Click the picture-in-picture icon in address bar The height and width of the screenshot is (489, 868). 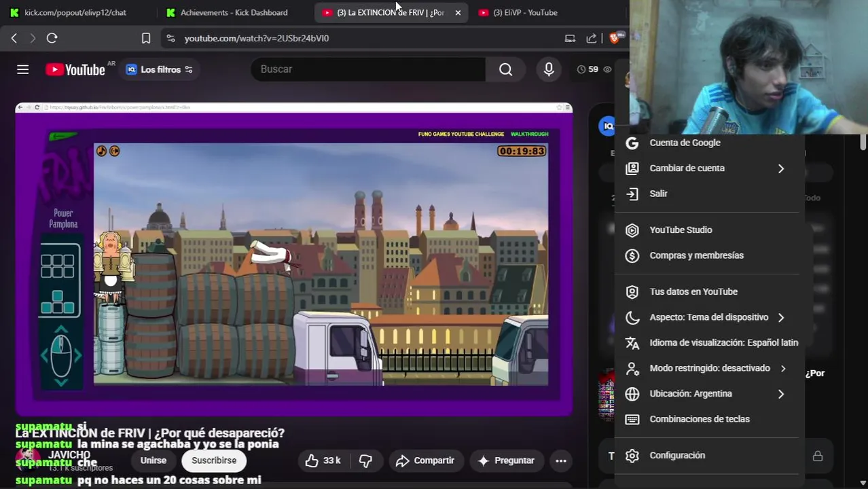[x=570, y=38]
